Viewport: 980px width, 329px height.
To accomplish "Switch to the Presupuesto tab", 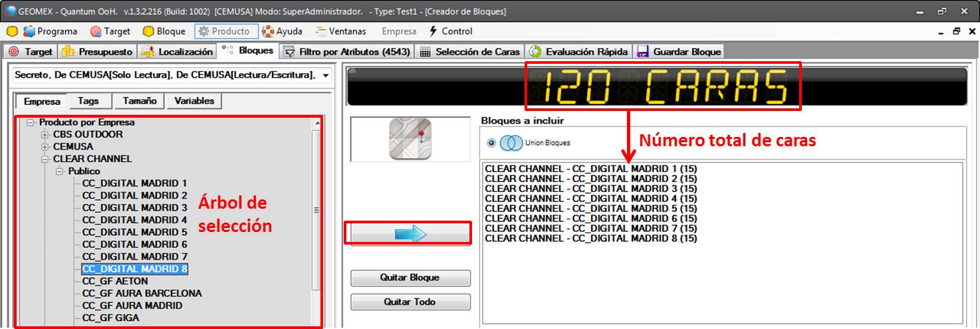I will pyautogui.click(x=98, y=51).
